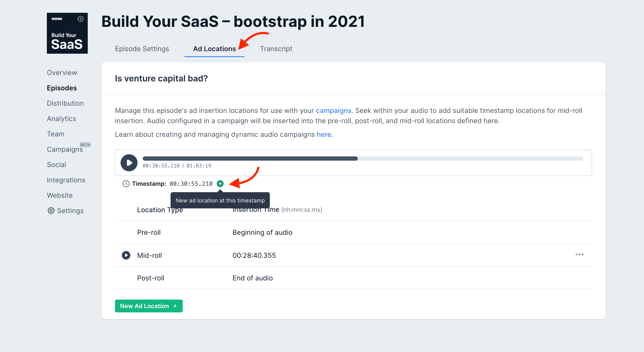Open the Mid-roll row three-dot options menu
The image size is (644, 352).
(x=580, y=254)
